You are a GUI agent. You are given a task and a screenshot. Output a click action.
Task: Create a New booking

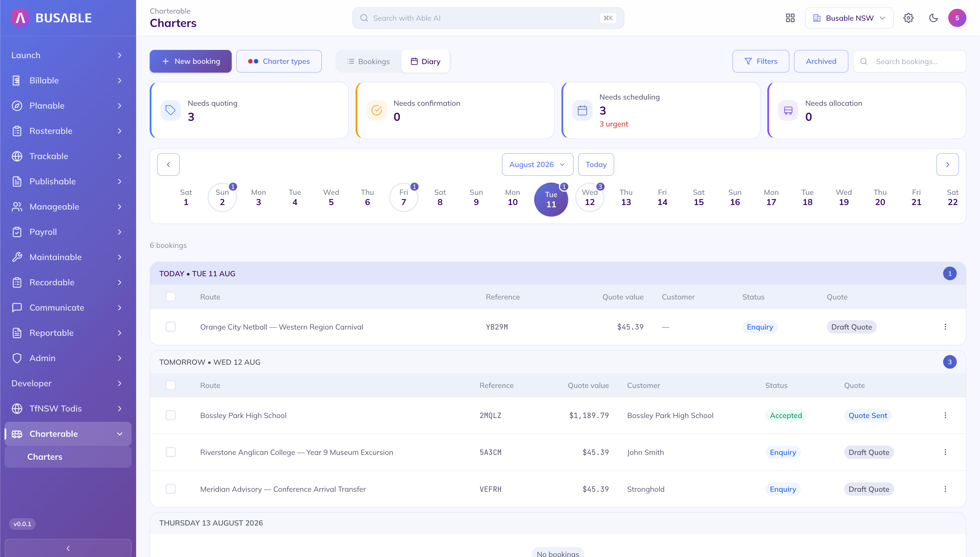191,61
